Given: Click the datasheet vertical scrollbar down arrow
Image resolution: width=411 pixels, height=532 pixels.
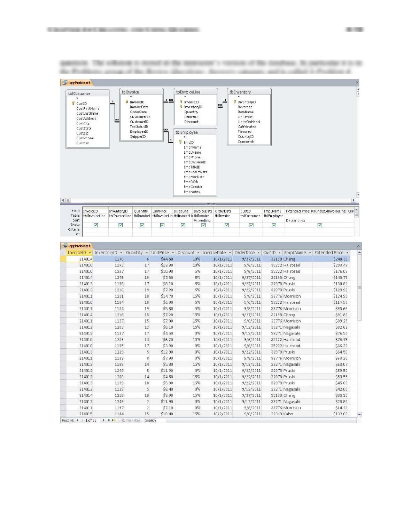Looking at the screenshot, I should (x=359, y=415).
